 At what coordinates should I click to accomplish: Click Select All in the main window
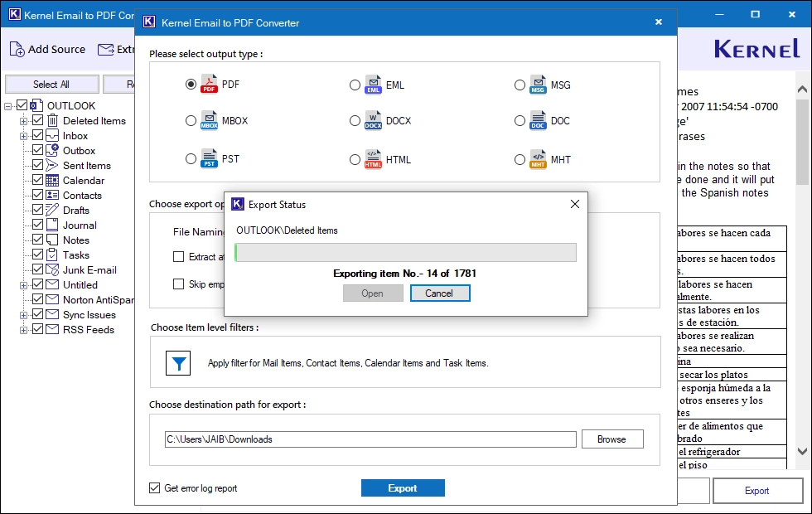51,84
